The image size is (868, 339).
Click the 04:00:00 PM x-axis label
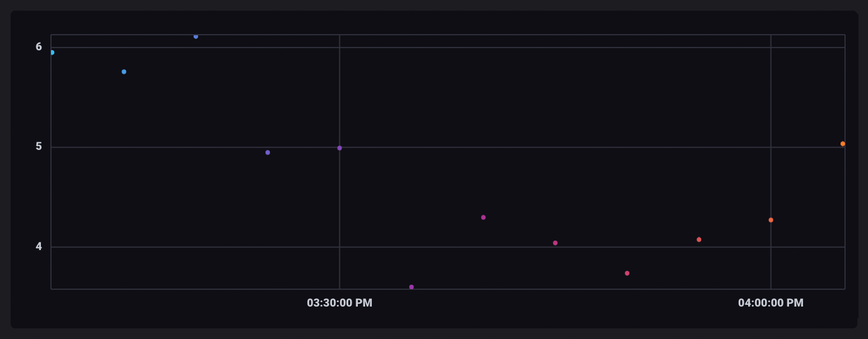(771, 303)
